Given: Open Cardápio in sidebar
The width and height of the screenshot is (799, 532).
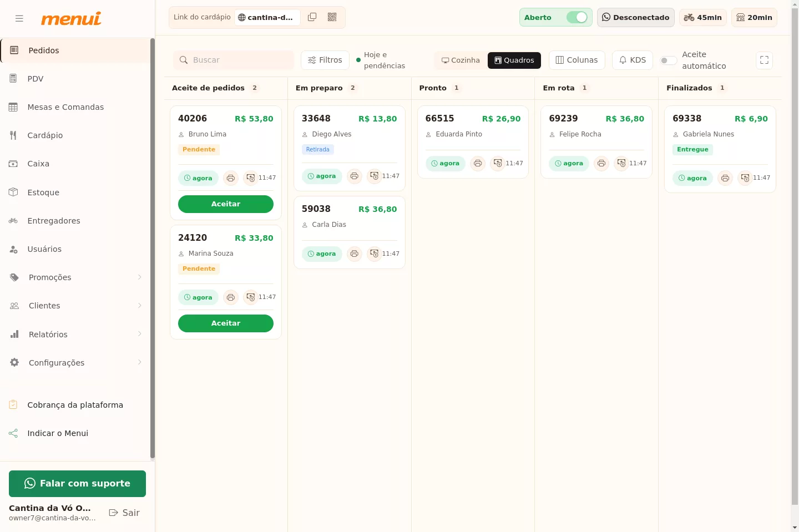Looking at the screenshot, I should coord(75,135).
